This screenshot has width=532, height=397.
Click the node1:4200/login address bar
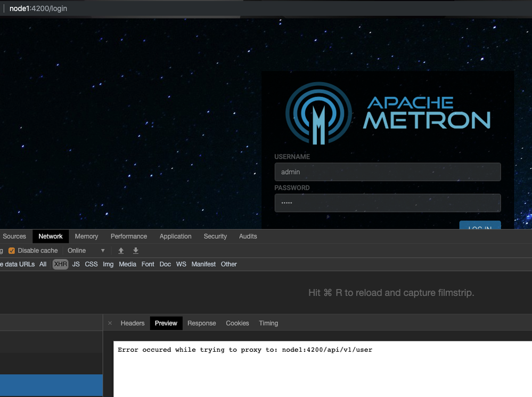point(38,9)
